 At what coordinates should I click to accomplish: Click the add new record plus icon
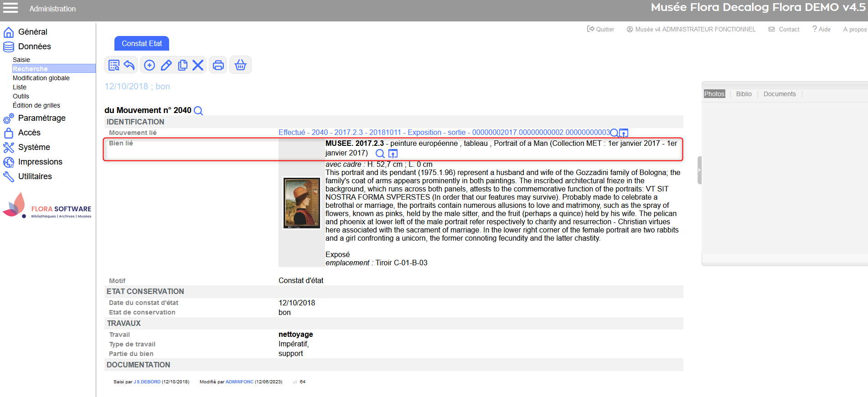(x=150, y=65)
